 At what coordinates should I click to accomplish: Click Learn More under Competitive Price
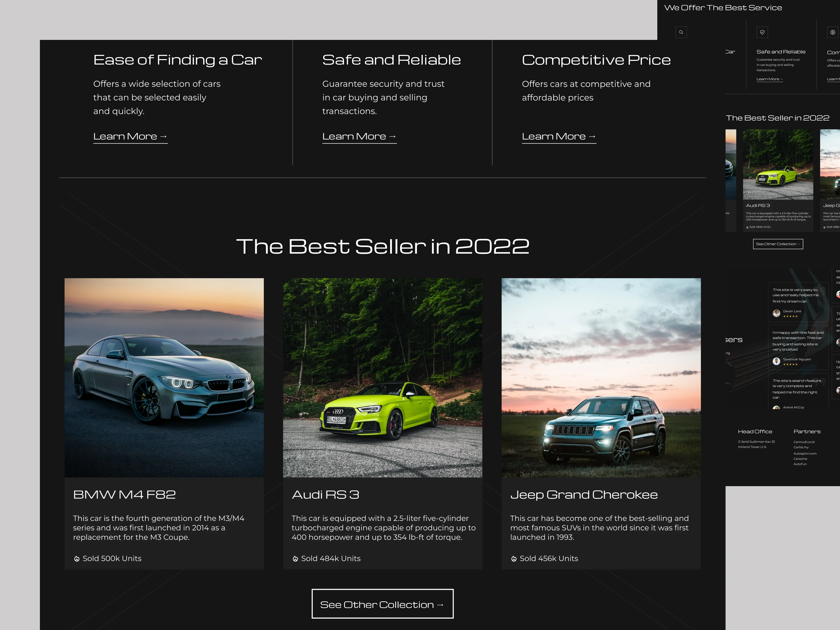point(559,136)
